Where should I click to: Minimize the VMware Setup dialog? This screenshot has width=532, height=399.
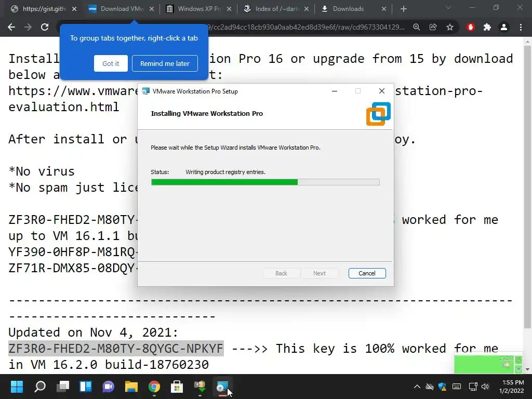click(334, 91)
